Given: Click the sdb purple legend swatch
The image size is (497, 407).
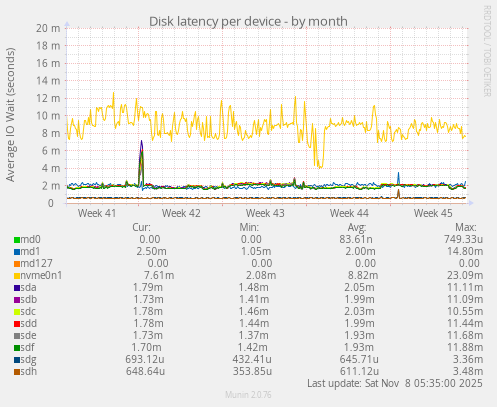Looking at the screenshot, I should click(17, 300).
